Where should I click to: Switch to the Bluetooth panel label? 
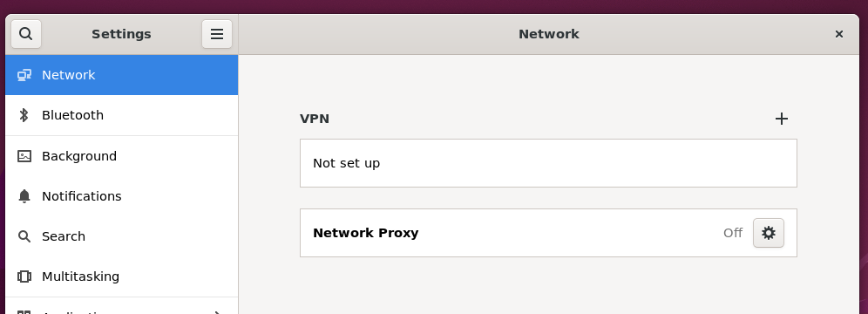coord(72,115)
